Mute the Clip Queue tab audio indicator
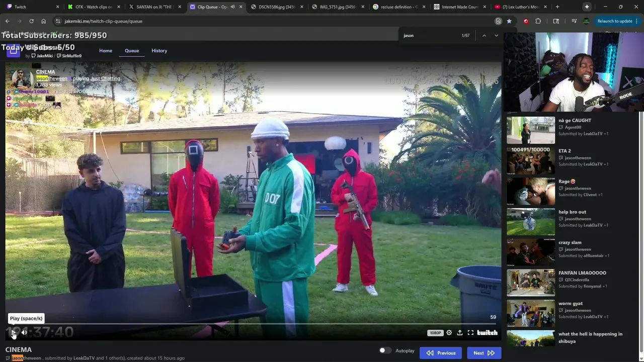 coord(232,7)
